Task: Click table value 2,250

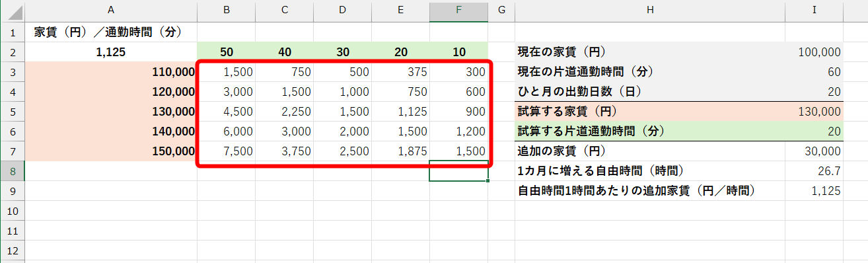Action: [284, 111]
